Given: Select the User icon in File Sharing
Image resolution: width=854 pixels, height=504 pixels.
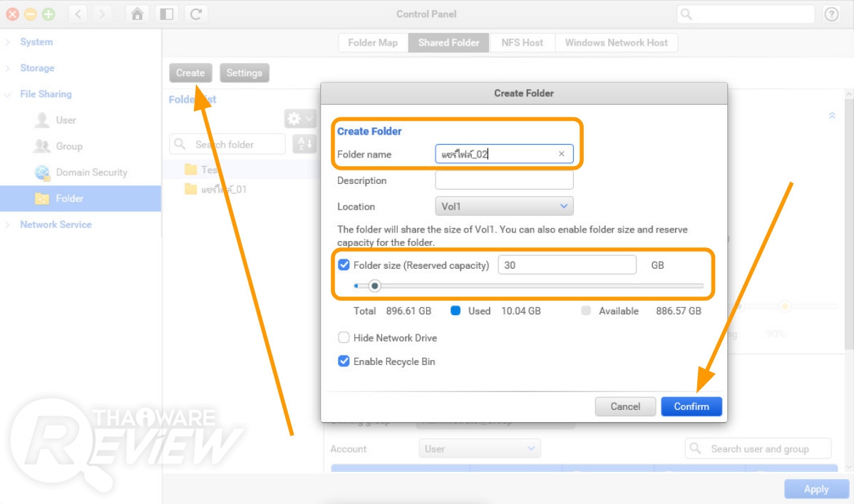Looking at the screenshot, I should [x=42, y=120].
